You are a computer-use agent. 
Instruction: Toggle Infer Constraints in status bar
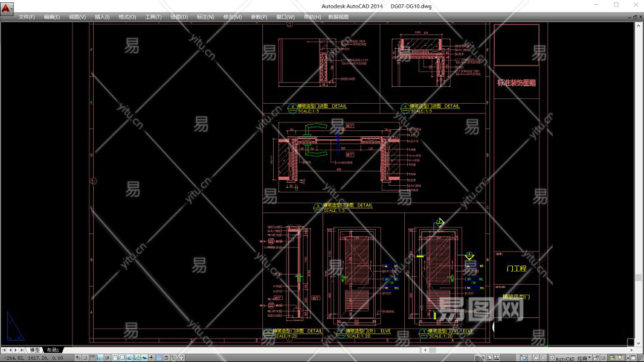pos(77,358)
